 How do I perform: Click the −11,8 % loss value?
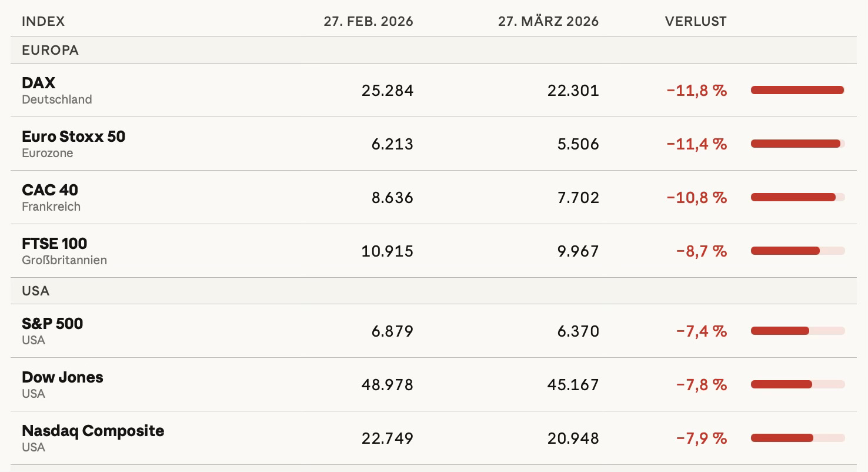coord(697,91)
